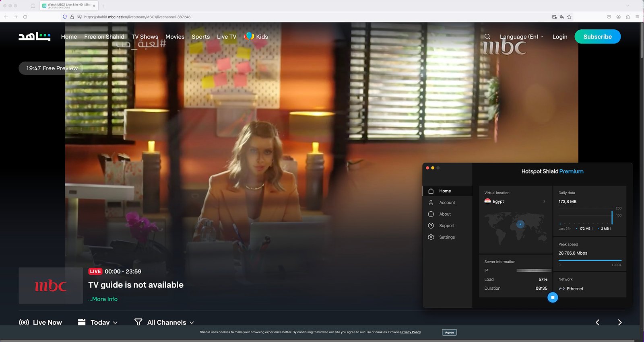This screenshot has height=342, width=644.
Task: Click the MBC channel thumbnail
Action: point(51,286)
